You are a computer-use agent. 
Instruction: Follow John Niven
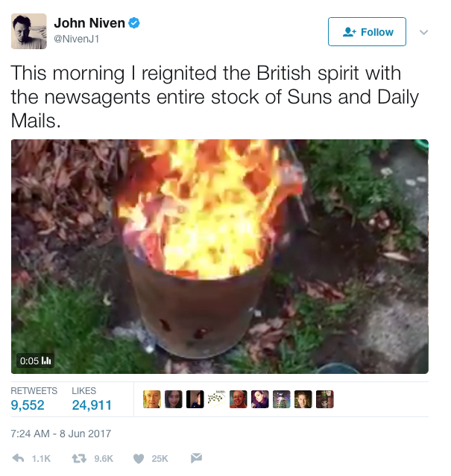[x=367, y=31]
